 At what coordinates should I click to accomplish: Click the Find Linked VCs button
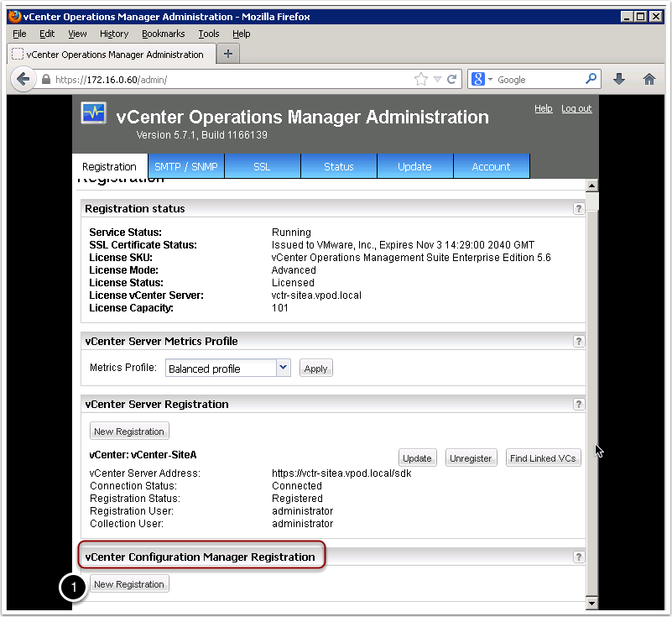click(x=543, y=458)
